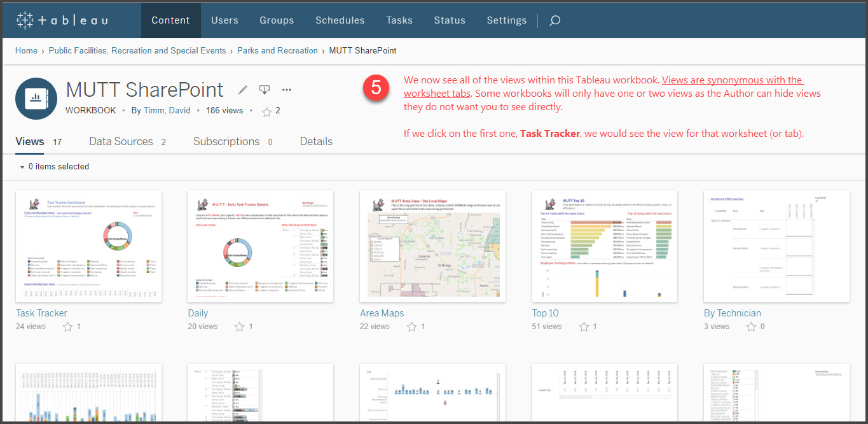Click the author link Timm, David
Viewport: 868px width, 424px height.
167,110
